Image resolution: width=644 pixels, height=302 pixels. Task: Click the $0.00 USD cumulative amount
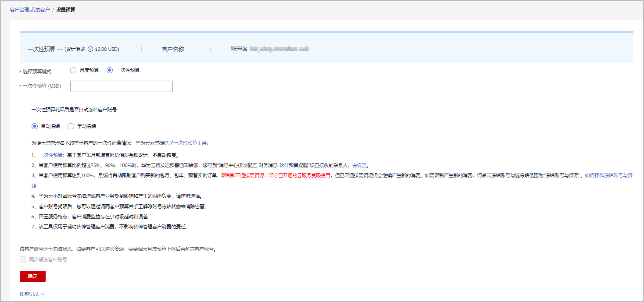point(107,50)
